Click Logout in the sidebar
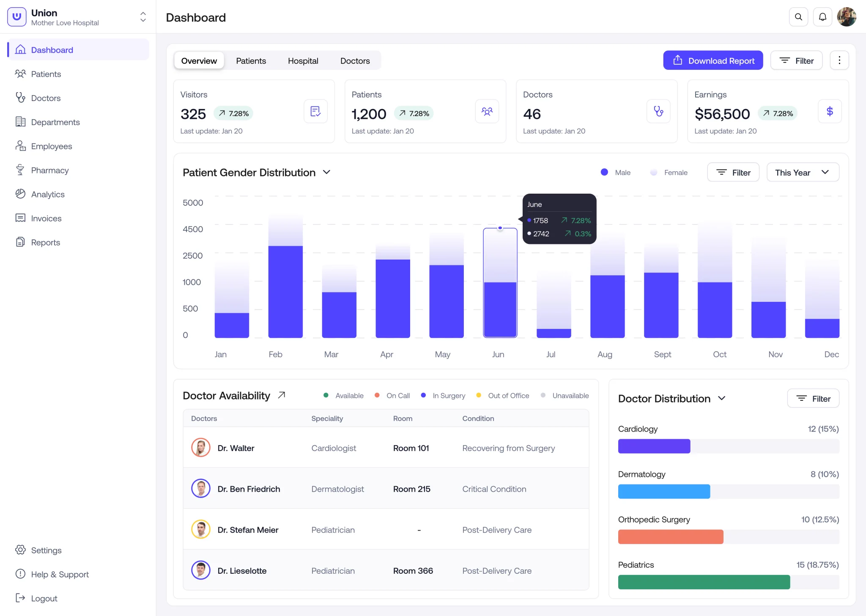The image size is (866, 616). [78, 599]
